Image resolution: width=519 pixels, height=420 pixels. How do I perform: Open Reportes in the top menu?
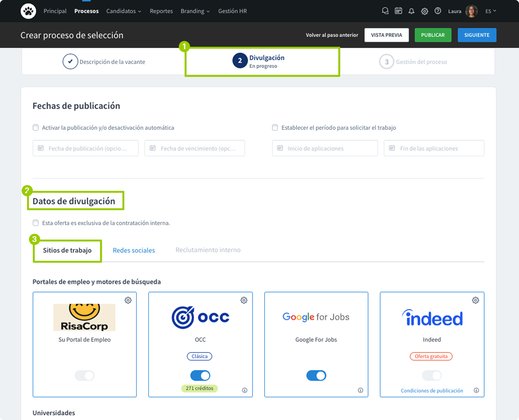161,11
